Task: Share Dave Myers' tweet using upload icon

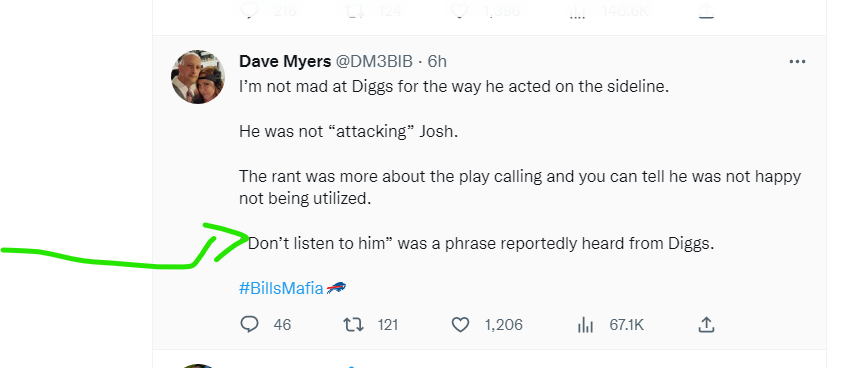Action: 706,324
